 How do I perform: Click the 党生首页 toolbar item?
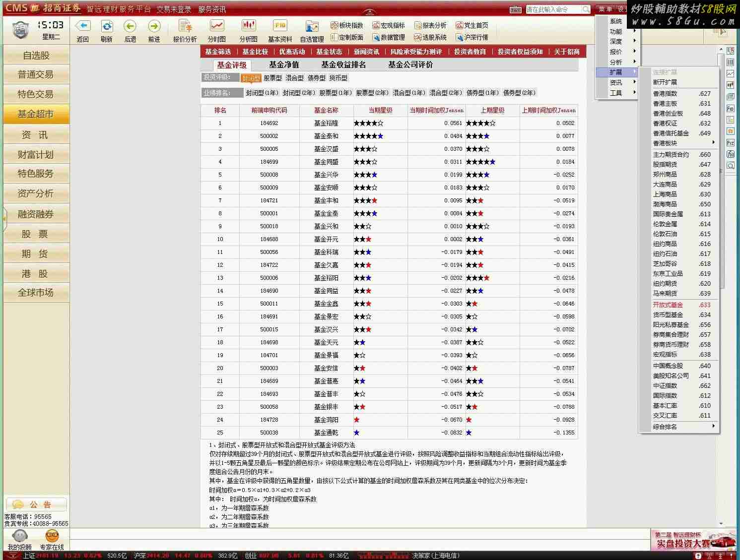(472, 25)
